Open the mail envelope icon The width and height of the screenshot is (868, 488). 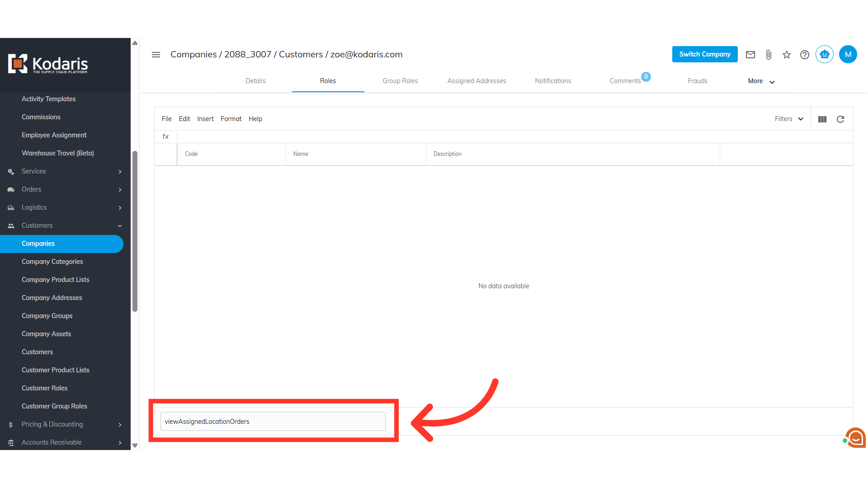[750, 55]
